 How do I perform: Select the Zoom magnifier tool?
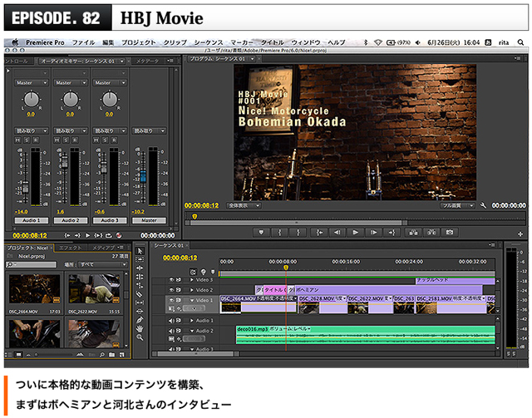140,337
